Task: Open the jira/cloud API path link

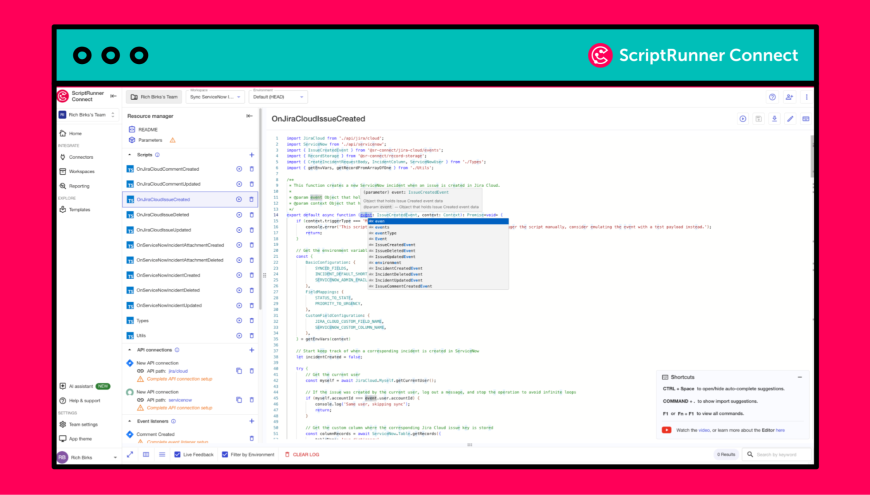Action: (x=178, y=371)
